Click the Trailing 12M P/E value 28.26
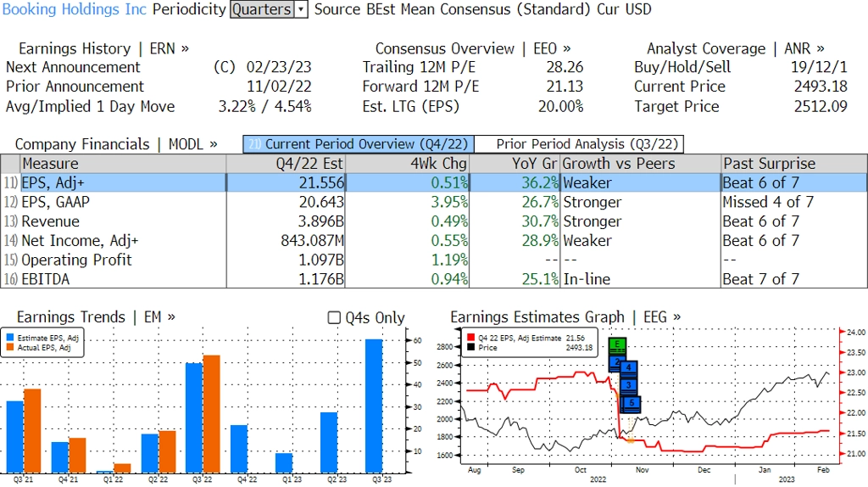Viewport: 868px width, 487px height. [x=565, y=67]
